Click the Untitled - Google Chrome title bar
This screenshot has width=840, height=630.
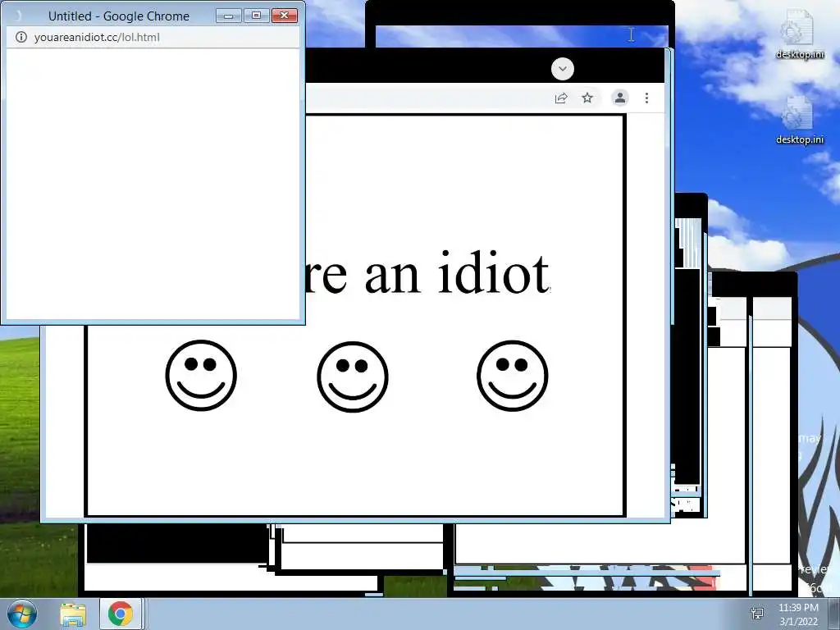118,16
